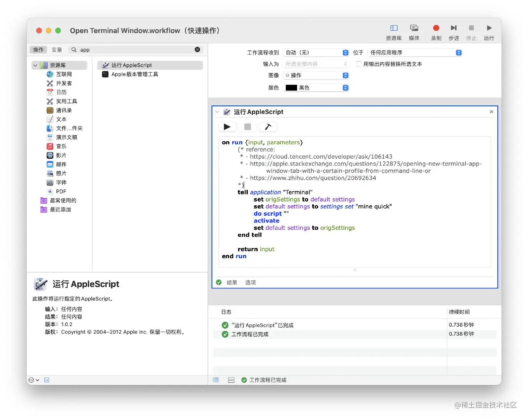This screenshot has width=528, height=420.
Task: Click the script editor resize handle dot
Action: click(x=354, y=270)
